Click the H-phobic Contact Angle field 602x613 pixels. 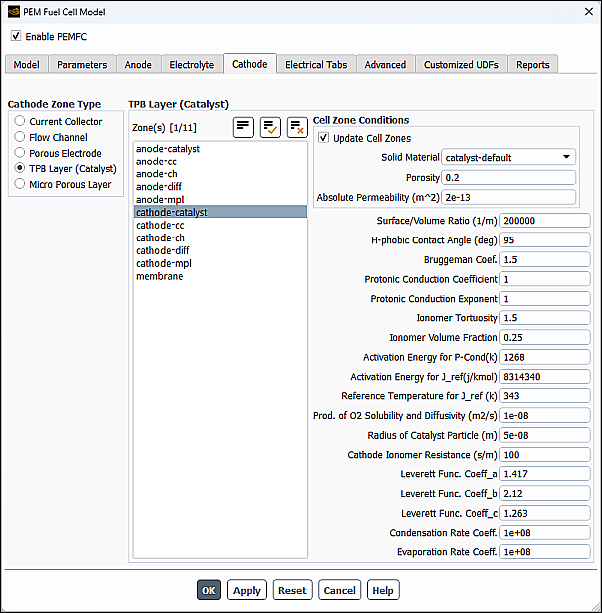pos(545,240)
